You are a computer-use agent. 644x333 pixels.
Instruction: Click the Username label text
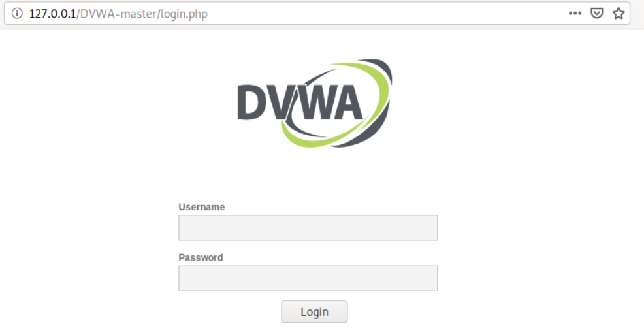point(202,207)
